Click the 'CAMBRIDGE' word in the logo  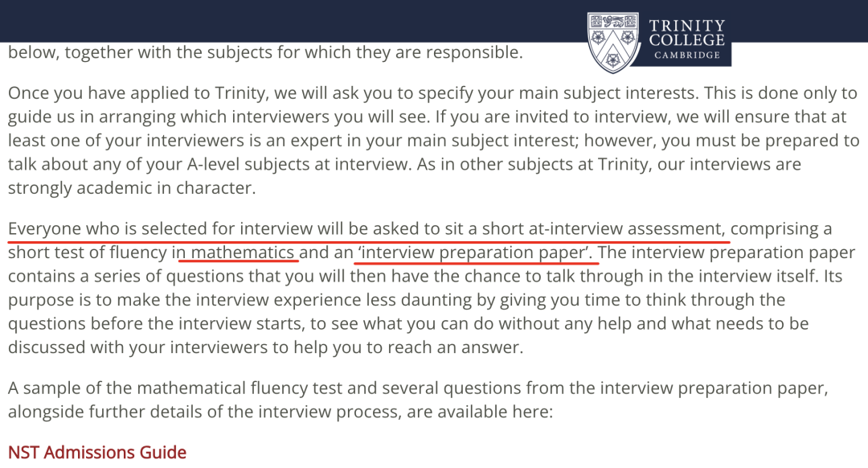tap(687, 55)
